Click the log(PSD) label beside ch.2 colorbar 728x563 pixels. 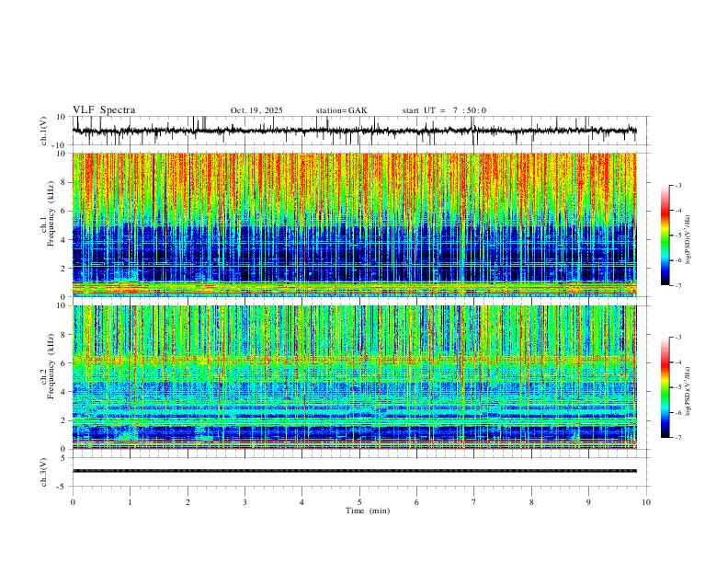688,391
